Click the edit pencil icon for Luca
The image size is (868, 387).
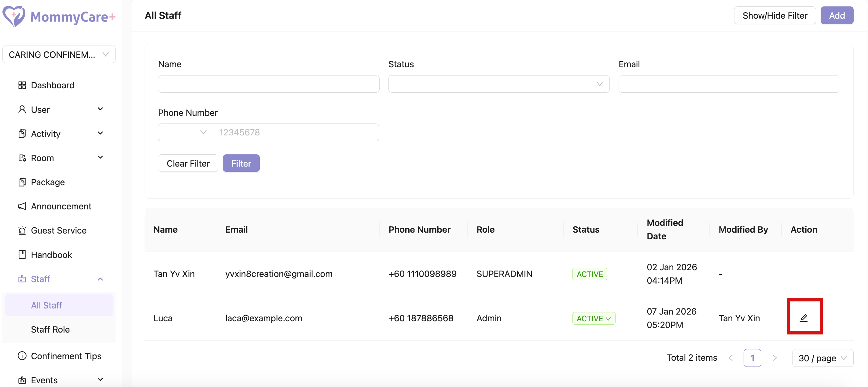[804, 318]
